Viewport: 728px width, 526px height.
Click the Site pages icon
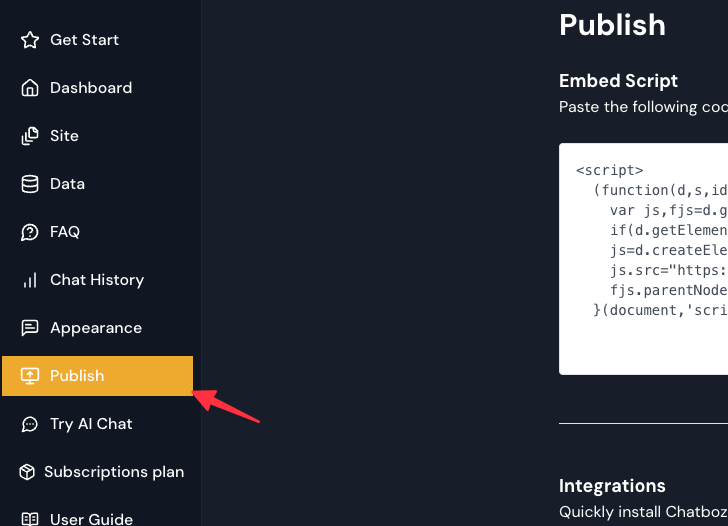(x=30, y=136)
